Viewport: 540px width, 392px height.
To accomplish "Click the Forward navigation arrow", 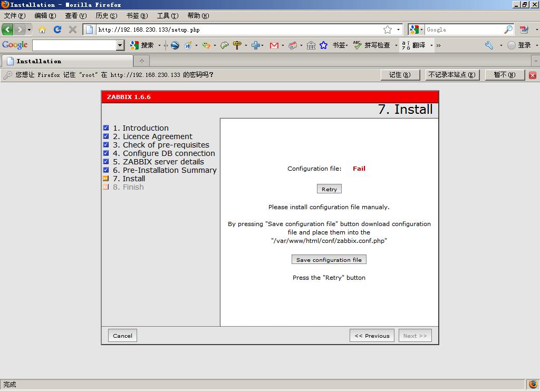I will pos(20,30).
